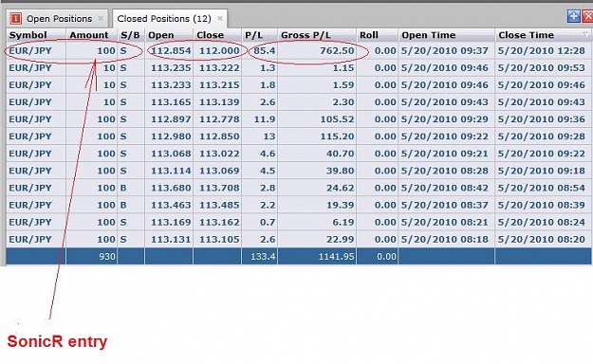The image size is (593, 364).
Task: Click the close time 5/20/2010 08:39
Action: tap(542, 206)
